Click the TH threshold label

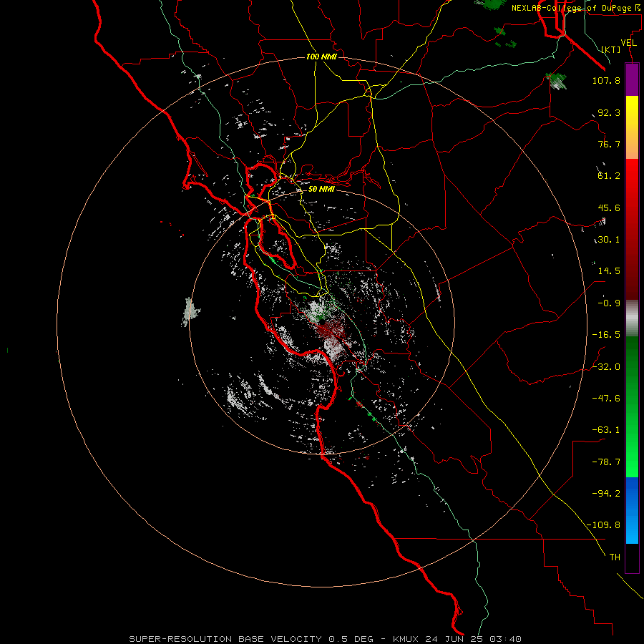615,557
